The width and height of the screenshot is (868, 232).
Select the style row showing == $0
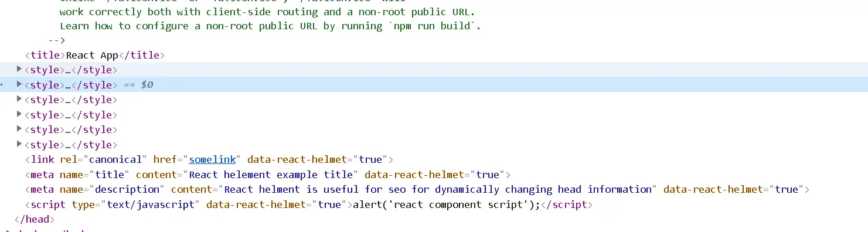tap(434, 85)
